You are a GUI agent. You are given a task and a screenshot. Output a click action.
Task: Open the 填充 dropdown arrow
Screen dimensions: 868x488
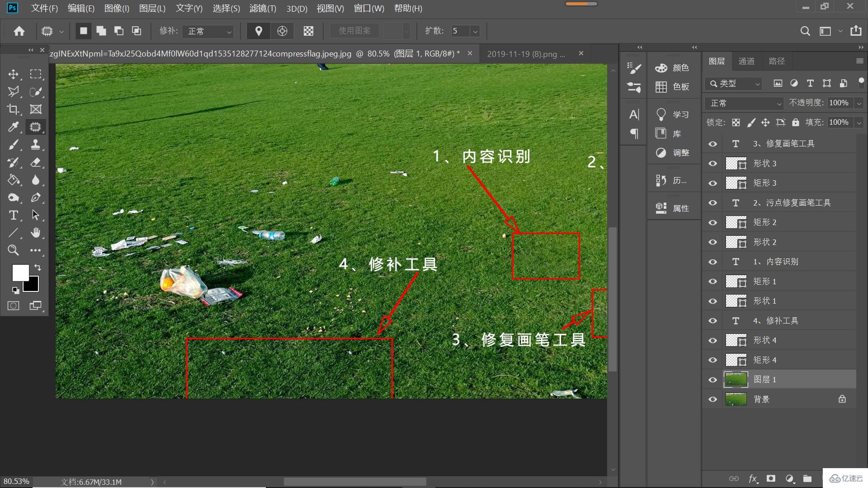tap(859, 122)
